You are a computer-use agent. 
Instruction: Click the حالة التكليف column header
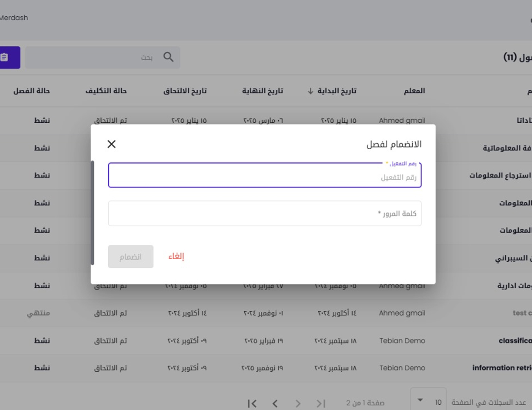(106, 91)
